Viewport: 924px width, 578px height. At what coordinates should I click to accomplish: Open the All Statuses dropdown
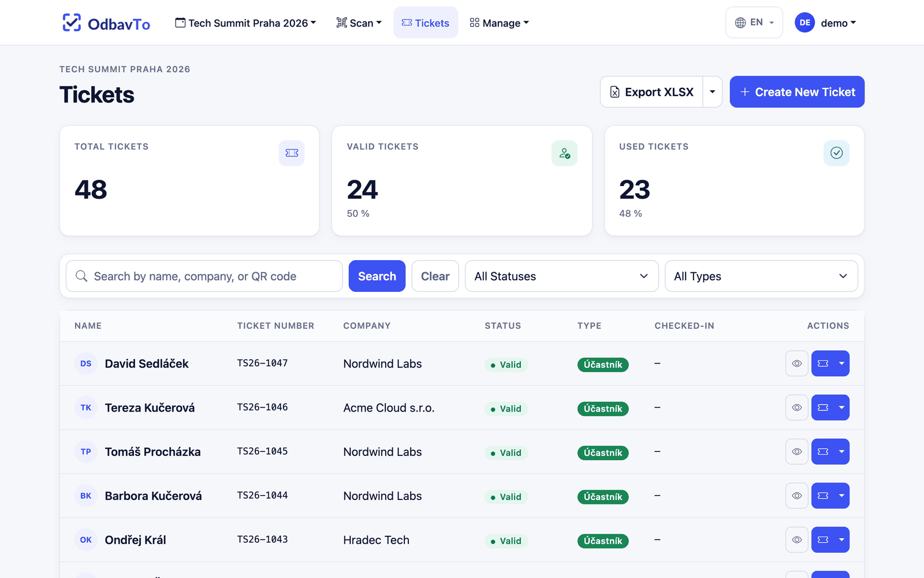click(x=562, y=276)
